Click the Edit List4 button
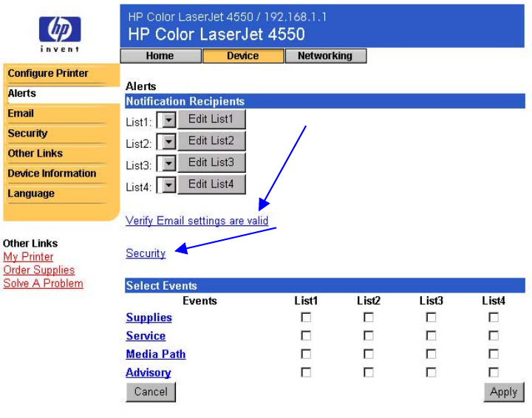Screen dimensions: 532x418 tap(211, 184)
